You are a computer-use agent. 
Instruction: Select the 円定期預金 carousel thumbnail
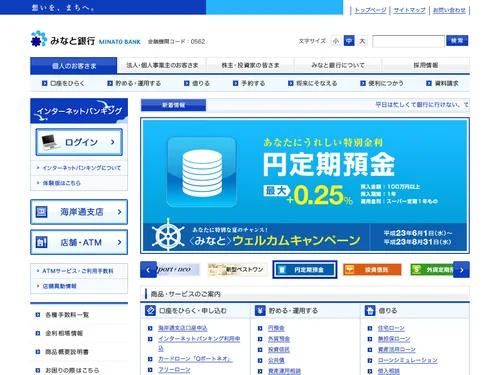305,270
